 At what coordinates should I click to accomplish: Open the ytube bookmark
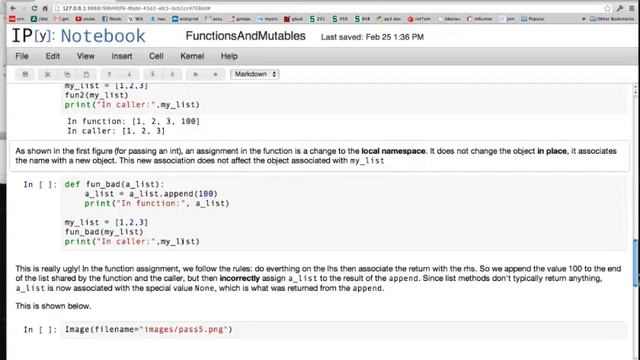point(85,19)
